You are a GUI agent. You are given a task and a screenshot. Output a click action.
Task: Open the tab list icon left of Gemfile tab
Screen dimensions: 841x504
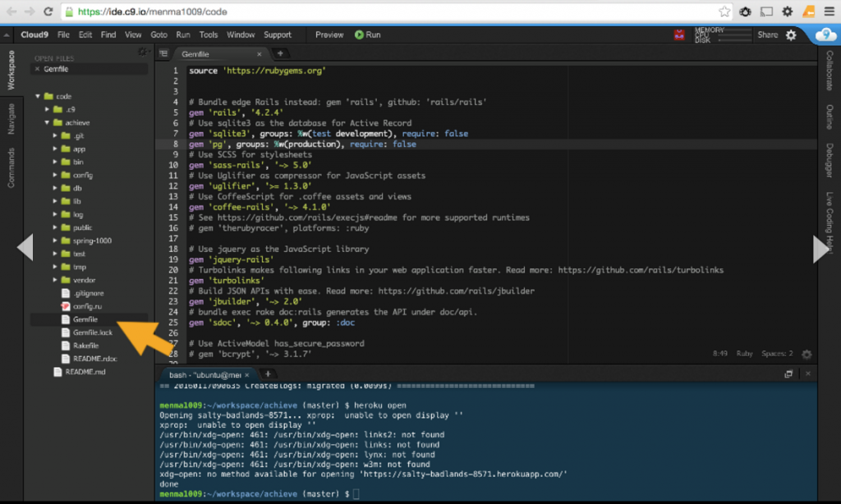pos(164,53)
